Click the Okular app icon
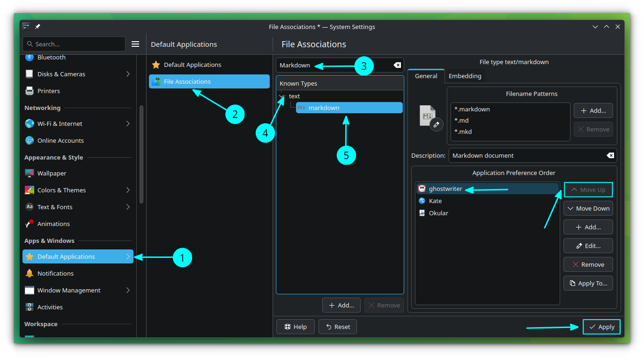This screenshot has height=358, width=644. [x=422, y=213]
